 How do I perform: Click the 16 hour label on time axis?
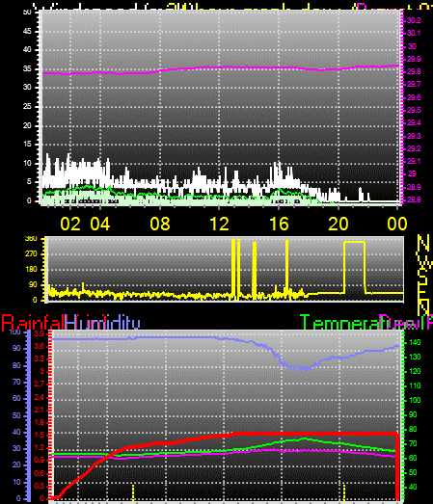point(279,224)
